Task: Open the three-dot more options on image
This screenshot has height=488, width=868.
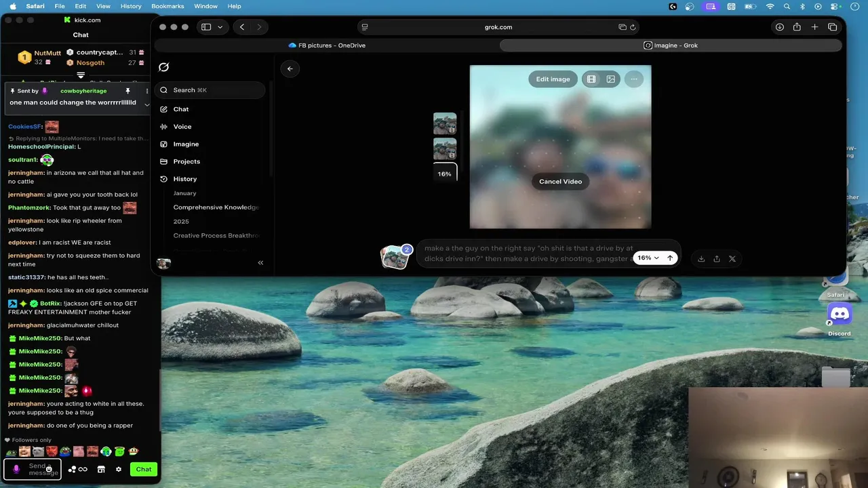Action: click(634, 79)
